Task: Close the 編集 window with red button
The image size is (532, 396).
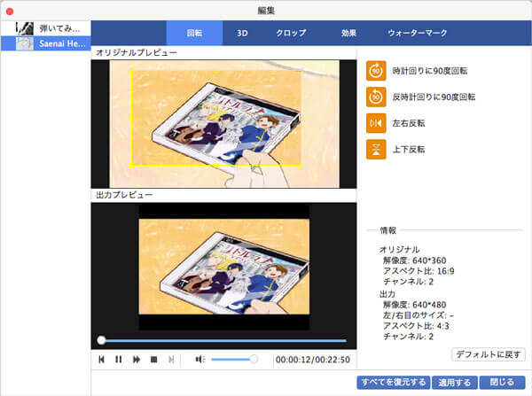Action: [x=10, y=12]
